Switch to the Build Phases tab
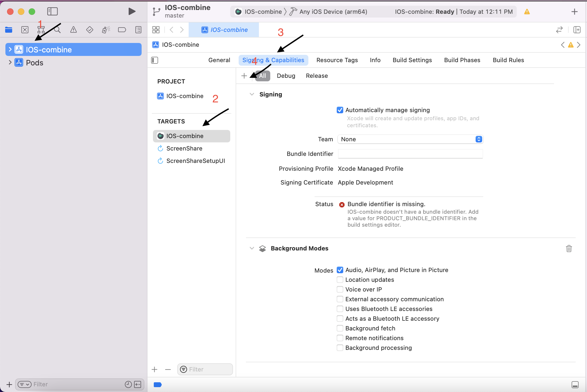The image size is (587, 392). coord(462,60)
